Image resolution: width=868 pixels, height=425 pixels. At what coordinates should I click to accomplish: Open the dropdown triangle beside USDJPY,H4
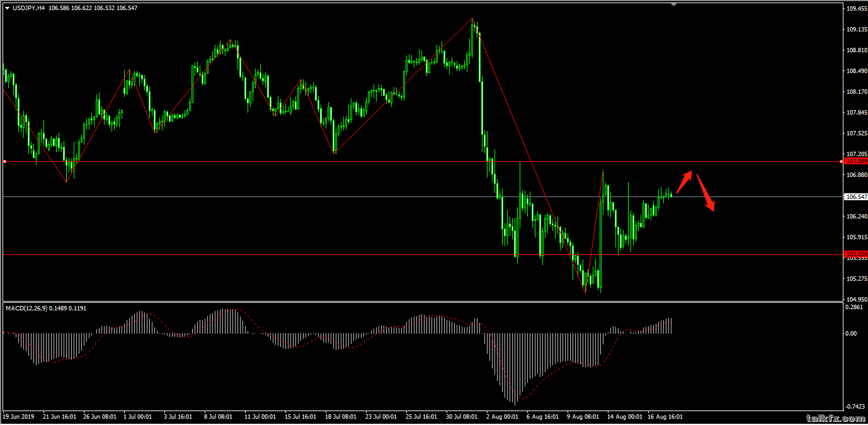[x=7, y=8]
